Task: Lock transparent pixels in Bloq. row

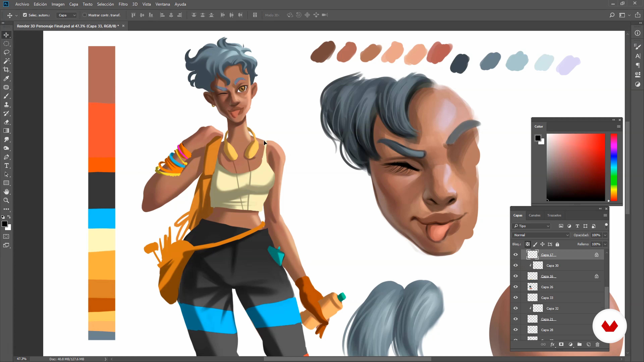Action: pyautogui.click(x=527, y=244)
